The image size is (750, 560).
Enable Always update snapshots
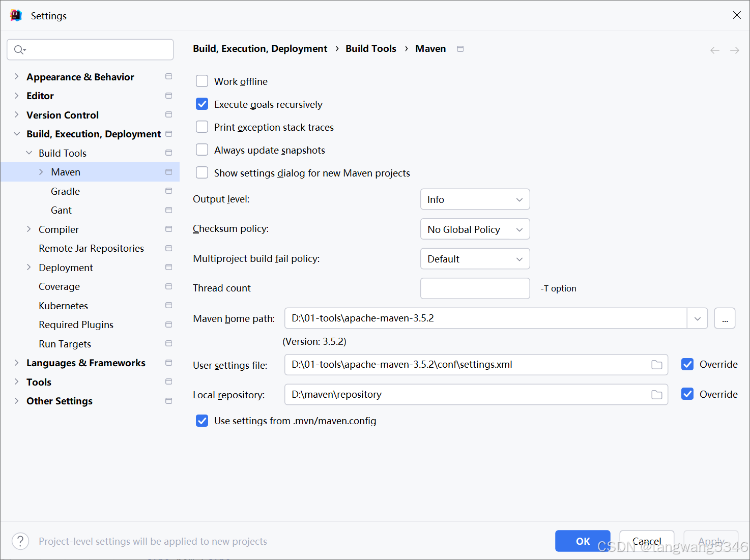coord(202,150)
